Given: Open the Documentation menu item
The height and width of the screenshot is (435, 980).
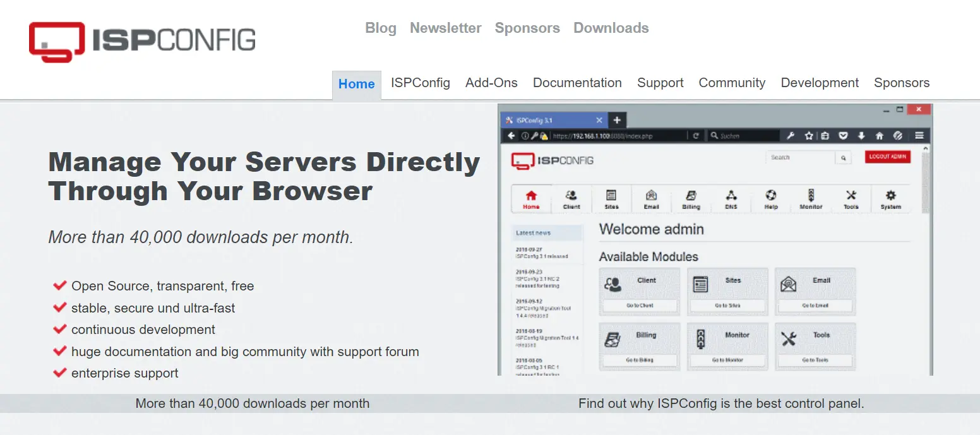Looking at the screenshot, I should tap(577, 83).
